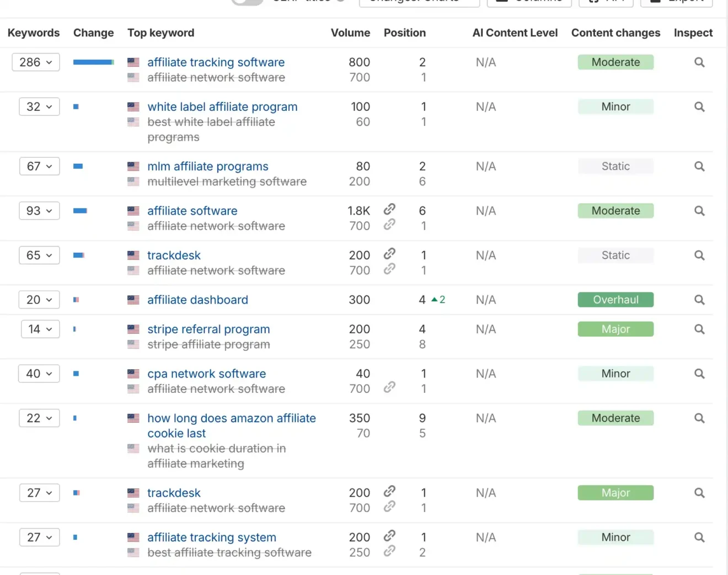This screenshot has width=728, height=575.
Task: Click link icon beside 200 for affiliate tracking system
Action: (x=389, y=535)
